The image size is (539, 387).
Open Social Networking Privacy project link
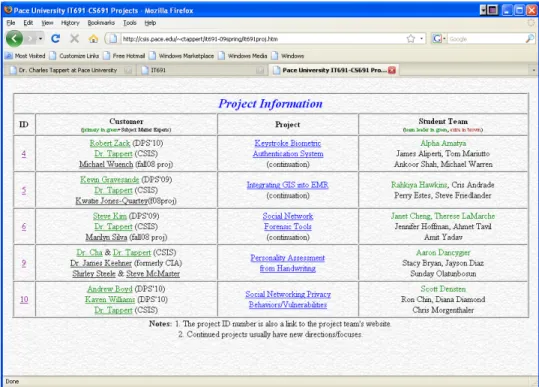(x=288, y=294)
